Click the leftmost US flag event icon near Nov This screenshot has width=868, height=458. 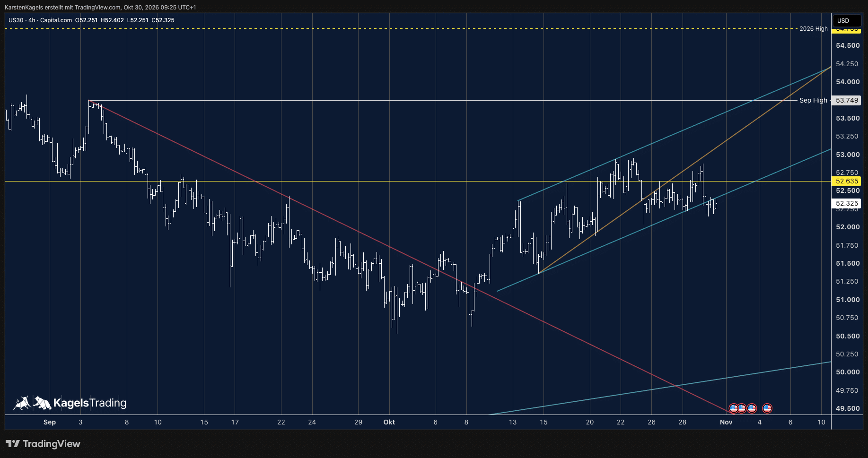click(734, 408)
